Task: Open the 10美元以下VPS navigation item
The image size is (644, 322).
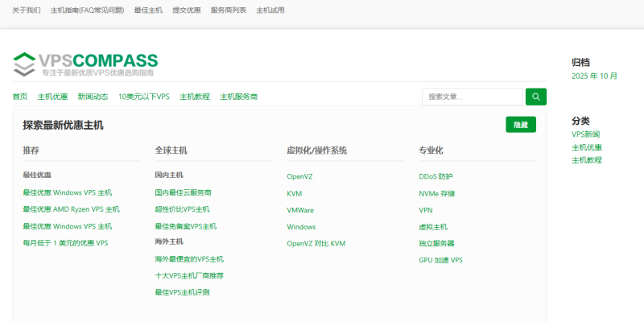Action: [x=144, y=97]
